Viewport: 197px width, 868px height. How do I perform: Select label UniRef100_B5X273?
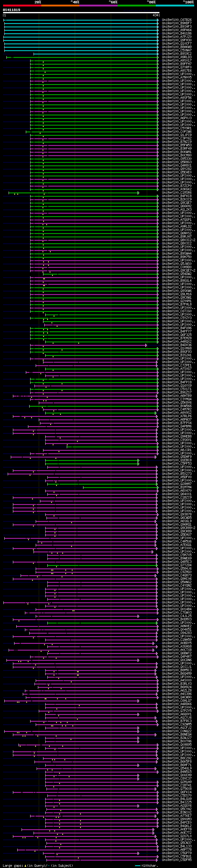click(177, 474)
